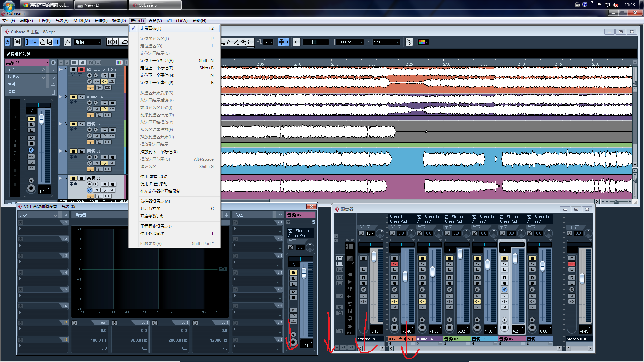
Task: Mute the Stereo In mixer channel
Action: (364, 258)
